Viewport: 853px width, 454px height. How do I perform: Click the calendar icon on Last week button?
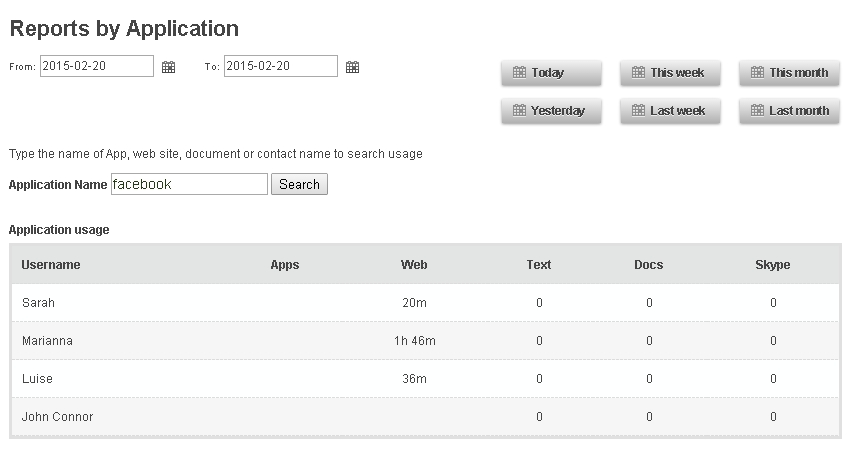click(638, 110)
